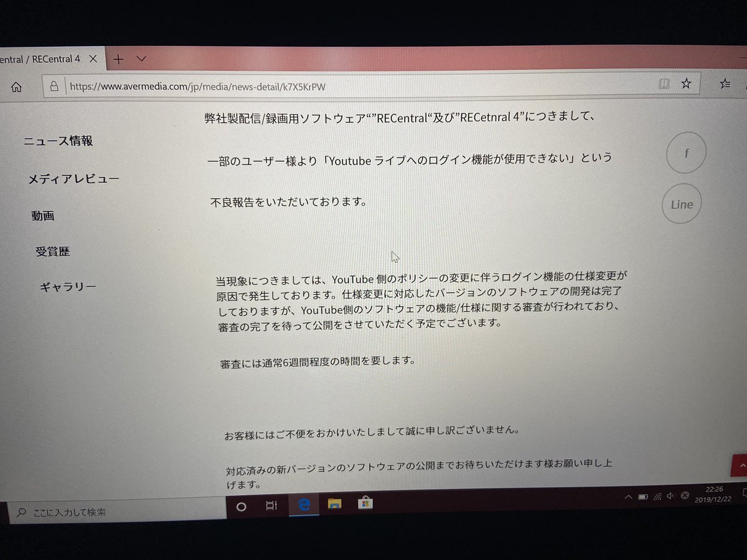Toggle reading view book icon

(664, 83)
